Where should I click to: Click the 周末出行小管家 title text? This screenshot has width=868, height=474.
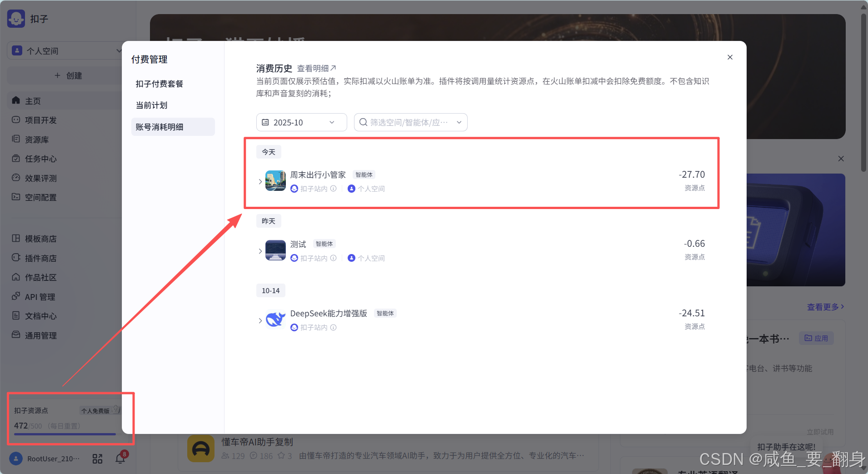(318, 175)
